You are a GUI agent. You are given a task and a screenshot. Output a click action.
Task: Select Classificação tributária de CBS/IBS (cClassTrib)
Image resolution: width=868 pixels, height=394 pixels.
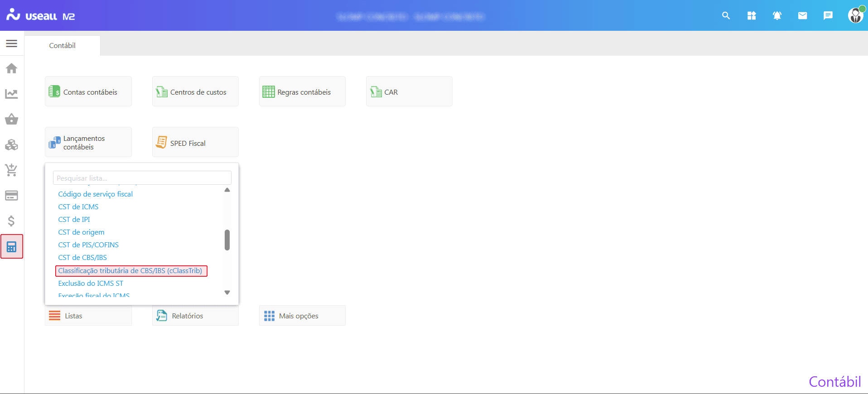(130, 271)
